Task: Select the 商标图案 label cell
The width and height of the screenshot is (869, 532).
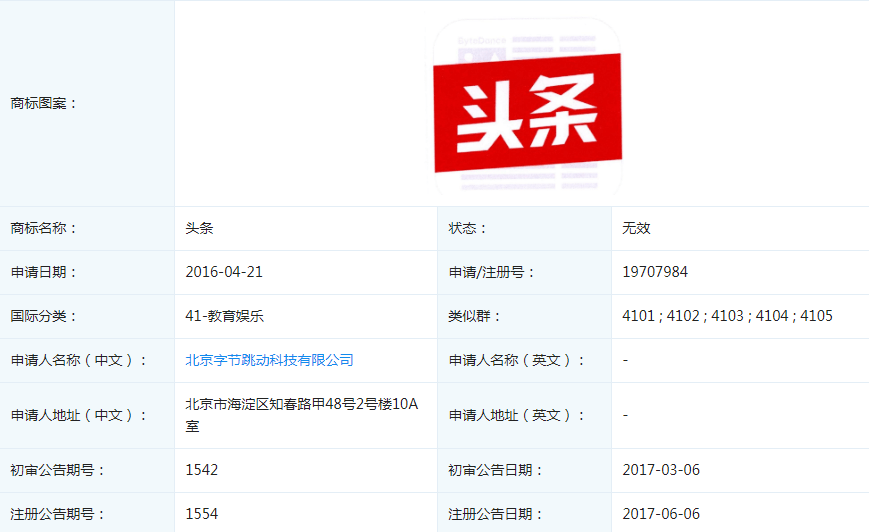Action: (87, 103)
